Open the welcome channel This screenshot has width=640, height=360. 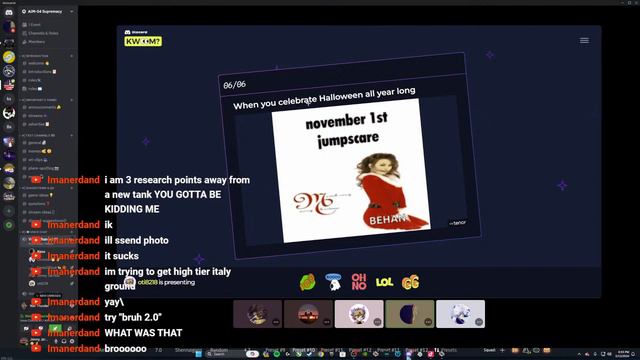click(x=37, y=63)
